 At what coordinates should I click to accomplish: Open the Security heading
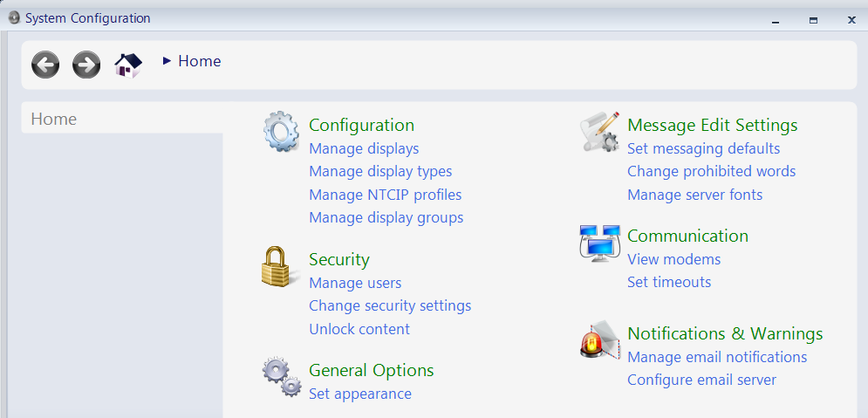(339, 260)
